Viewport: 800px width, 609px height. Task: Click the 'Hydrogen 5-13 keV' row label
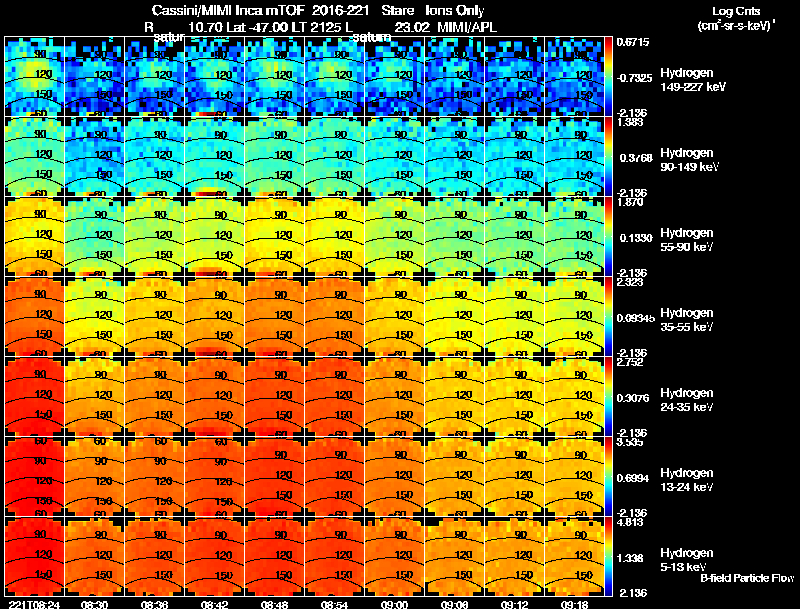(x=687, y=560)
